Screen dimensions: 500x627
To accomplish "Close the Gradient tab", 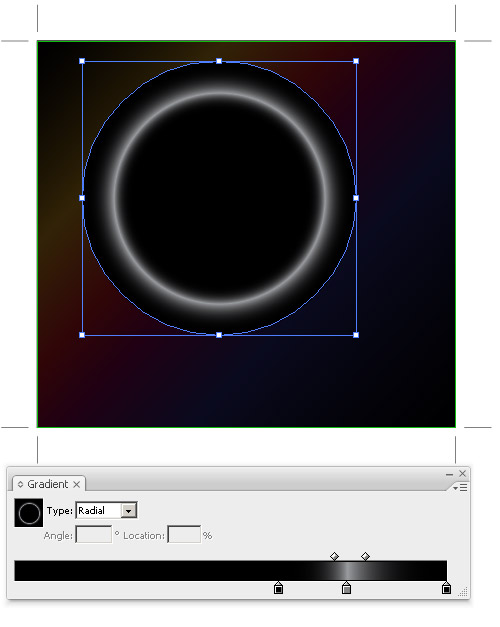I will click(77, 485).
